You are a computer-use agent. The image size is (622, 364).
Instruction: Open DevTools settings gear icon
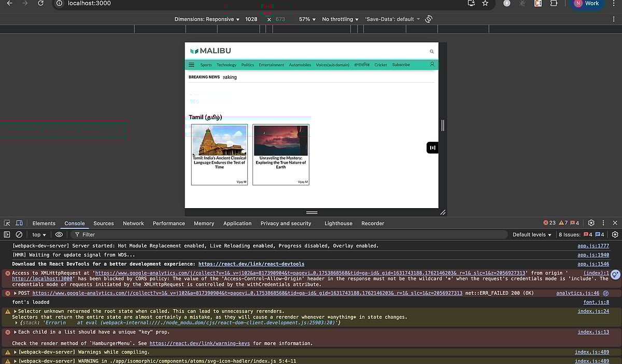[591, 223]
